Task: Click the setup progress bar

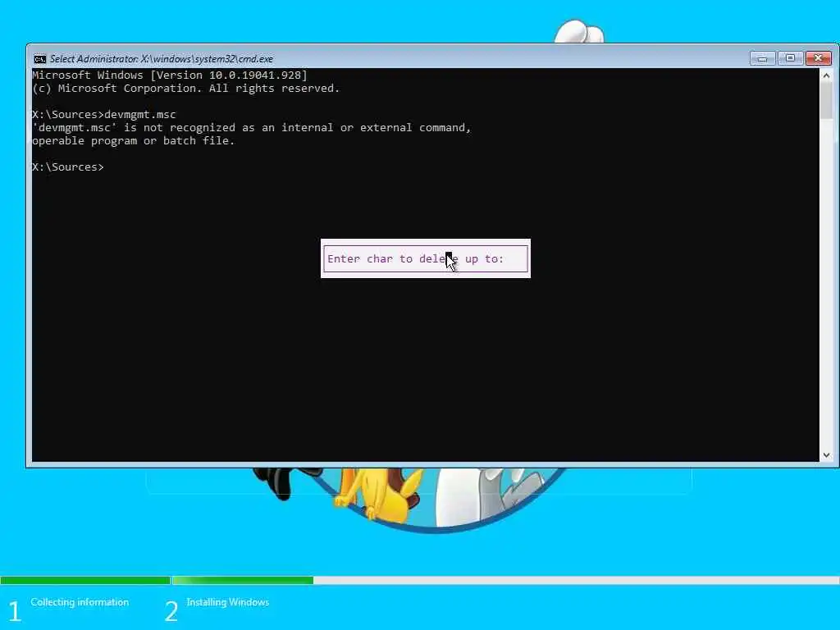Action: click(x=420, y=580)
